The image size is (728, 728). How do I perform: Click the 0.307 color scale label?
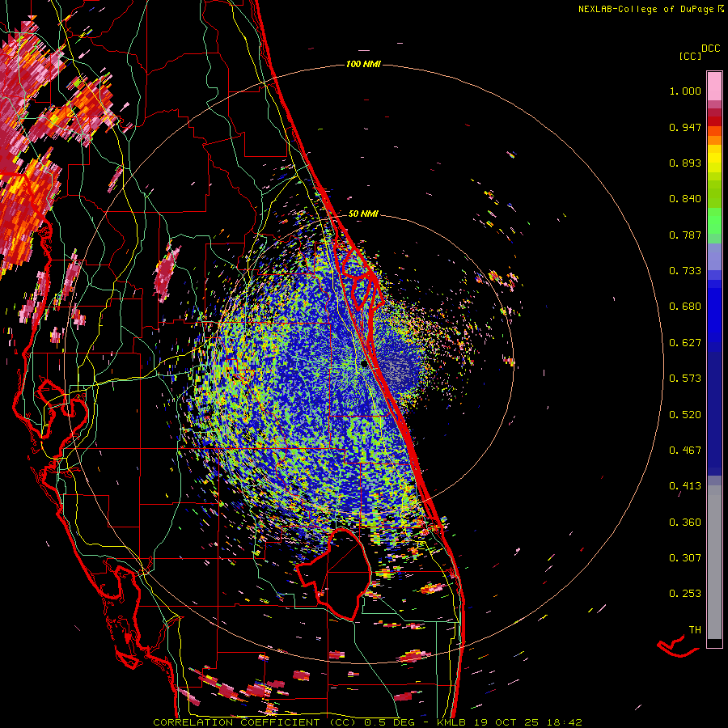click(x=685, y=558)
